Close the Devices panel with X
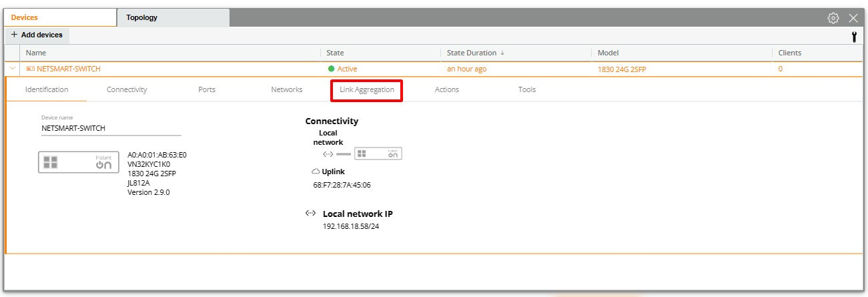868x297 pixels. (x=853, y=18)
